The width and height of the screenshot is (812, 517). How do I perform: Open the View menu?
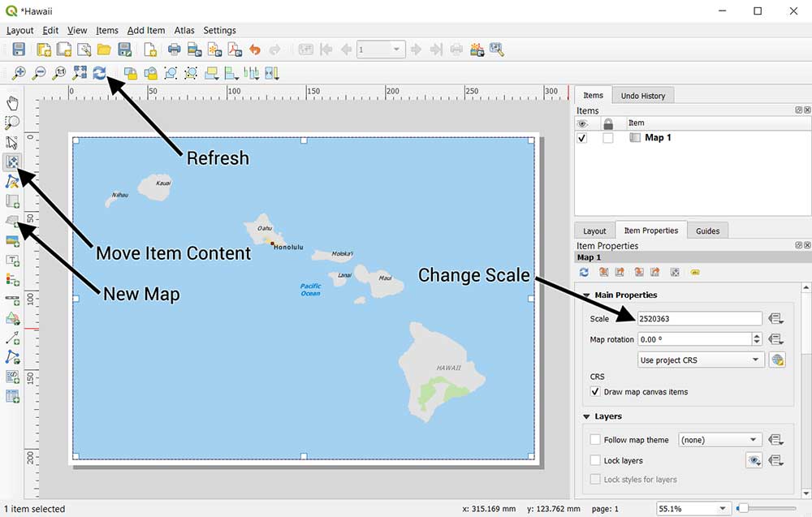tap(77, 31)
